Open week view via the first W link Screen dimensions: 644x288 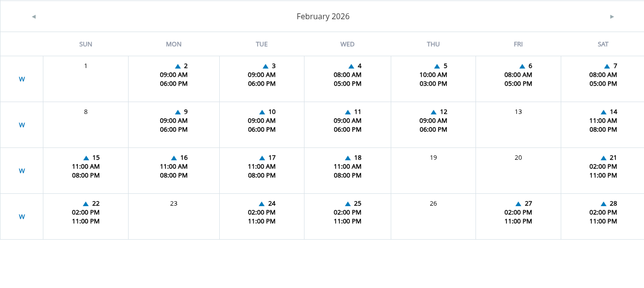tap(22, 78)
